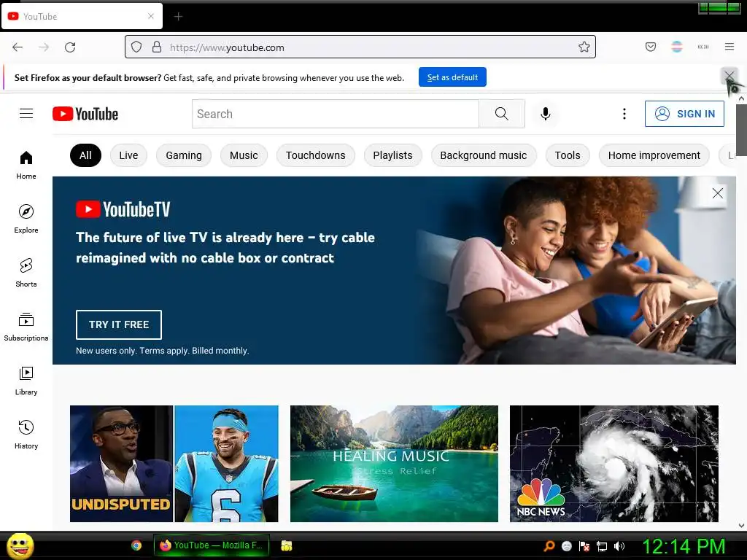Click TRY IT FREE button
Viewport: 747px width, 560px height.
pyautogui.click(x=119, y=324)
